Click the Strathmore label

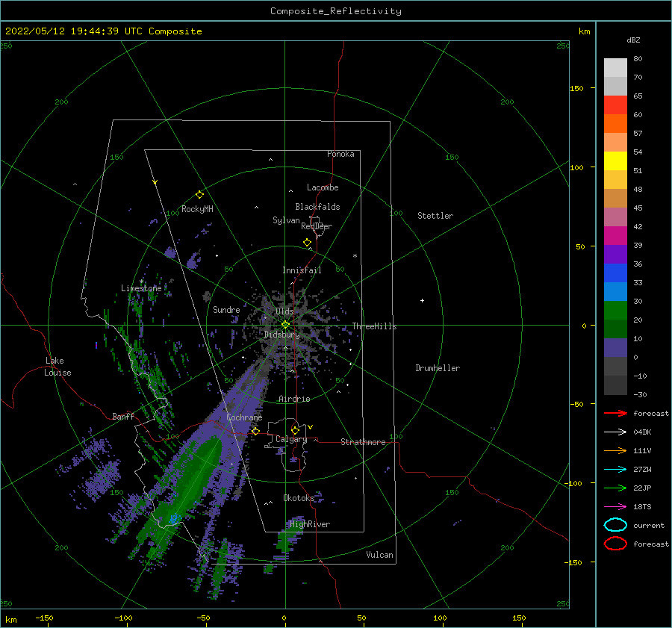coord(363,442)
